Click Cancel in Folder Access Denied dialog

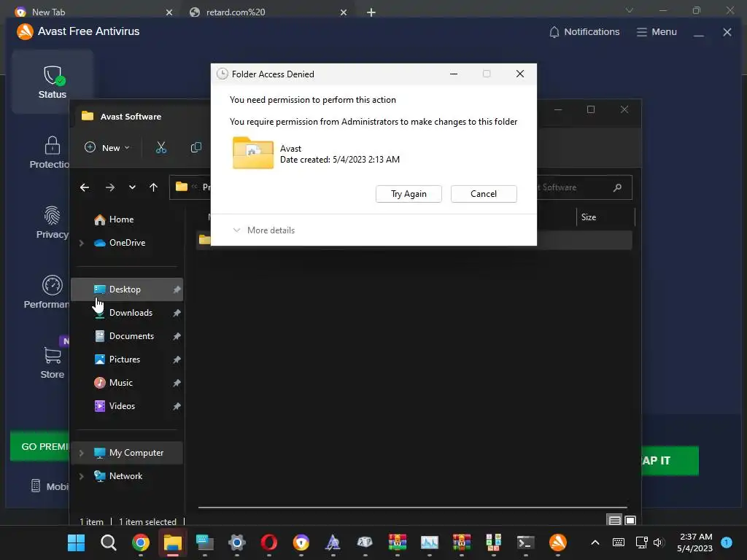pos(484,194)
